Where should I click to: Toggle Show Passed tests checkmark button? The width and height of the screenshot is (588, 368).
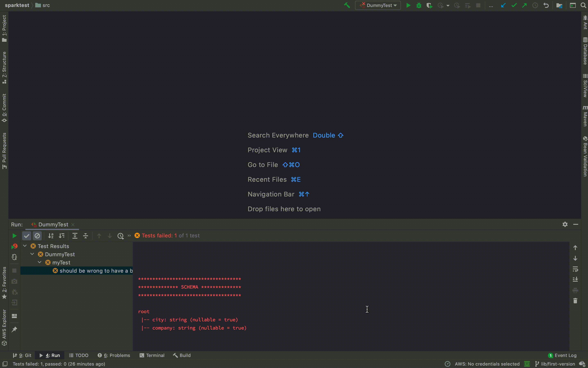pos(27,236)
